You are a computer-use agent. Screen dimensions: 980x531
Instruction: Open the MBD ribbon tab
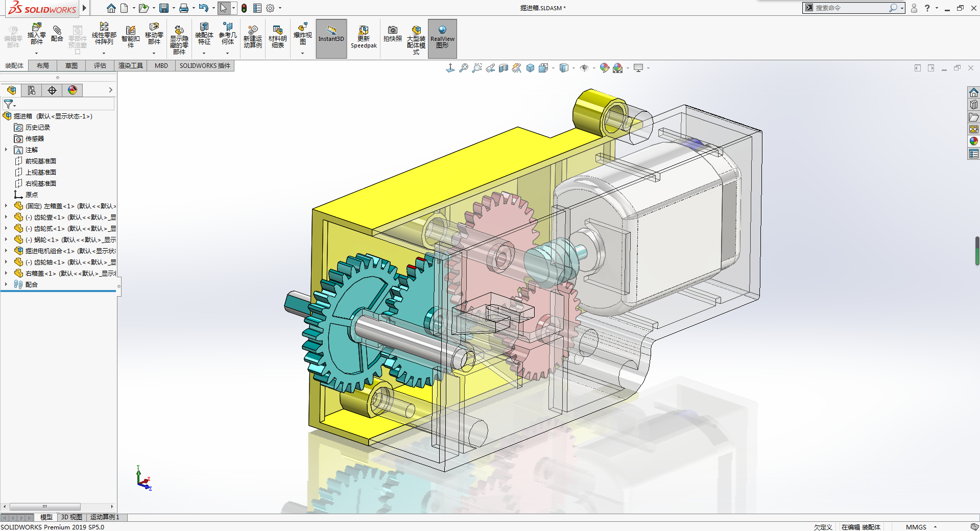pos(161,66)
